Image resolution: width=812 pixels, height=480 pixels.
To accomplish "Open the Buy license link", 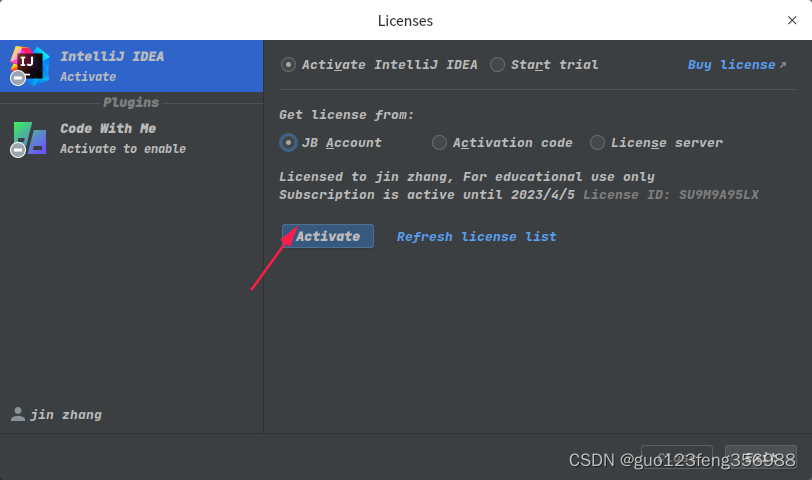I will pyautogui.click(x=736, y=65).
